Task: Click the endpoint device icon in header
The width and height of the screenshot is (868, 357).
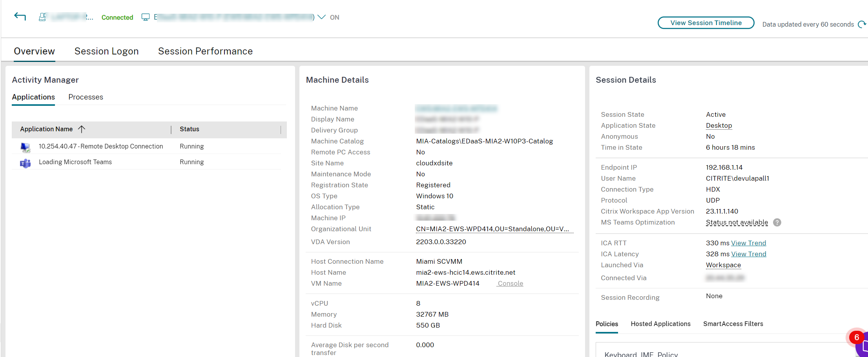Action: (42, 17)
